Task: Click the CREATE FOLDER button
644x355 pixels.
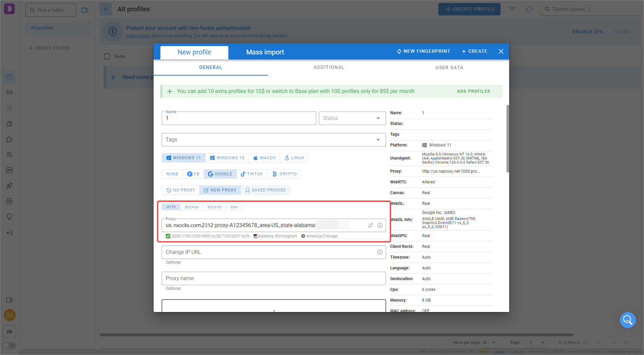Action: 50,48
